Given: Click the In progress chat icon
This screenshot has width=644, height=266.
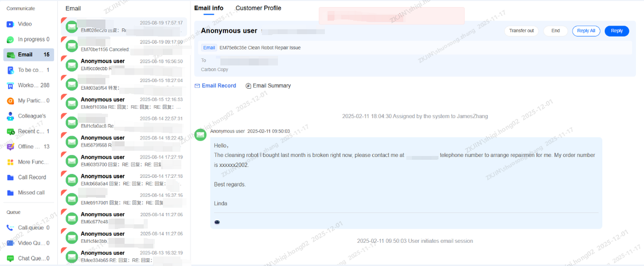Looking at the screenshot, I should click(x=10, y=39).
